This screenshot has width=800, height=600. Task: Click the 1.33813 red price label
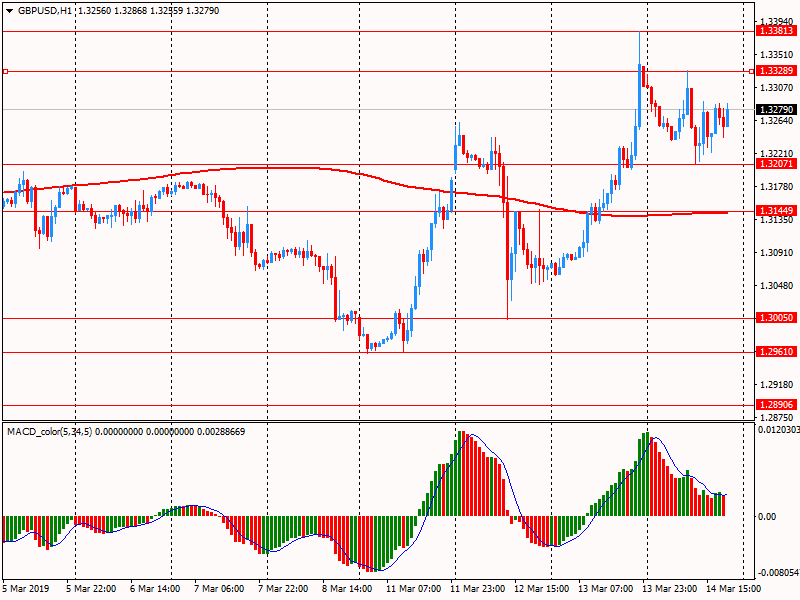776,31
